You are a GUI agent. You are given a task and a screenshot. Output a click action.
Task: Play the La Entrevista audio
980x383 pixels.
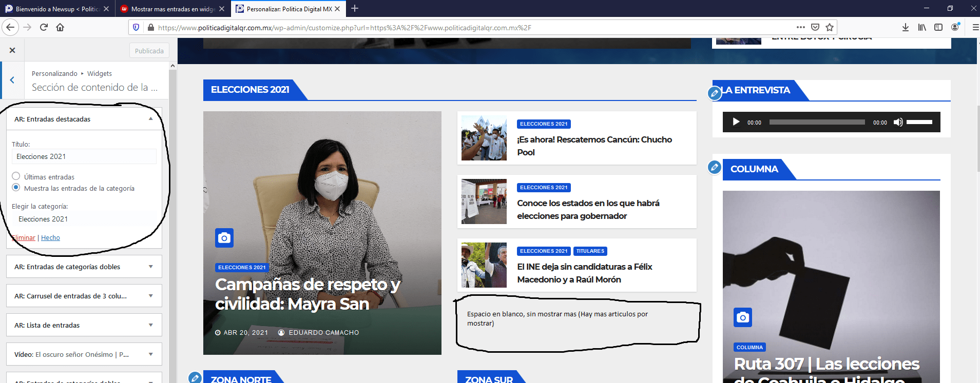point(736,122)
